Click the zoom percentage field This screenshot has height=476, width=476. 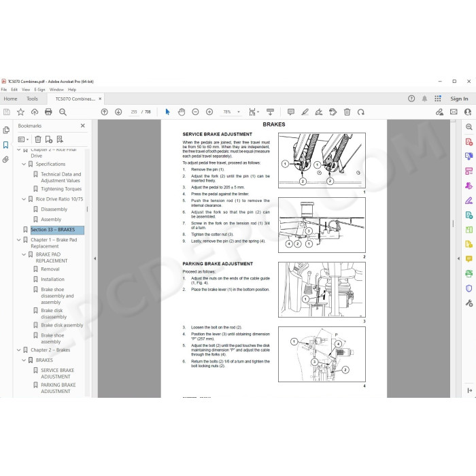coord(227,112)
